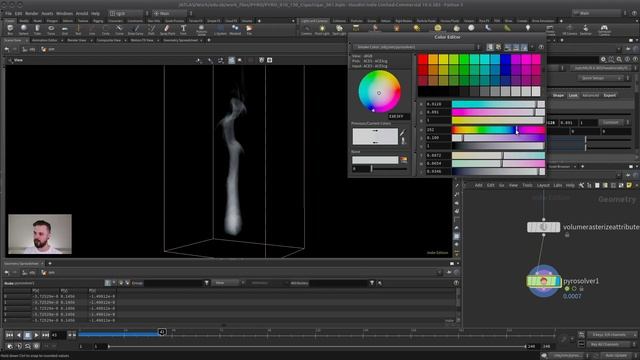Play the timeline forward
The width and height of the screenshot is (640, 360).
click(x=36, y=335)
